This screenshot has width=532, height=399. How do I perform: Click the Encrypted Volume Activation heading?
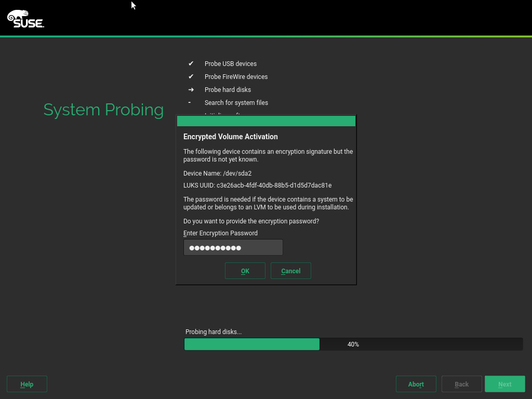click(231, 137)
